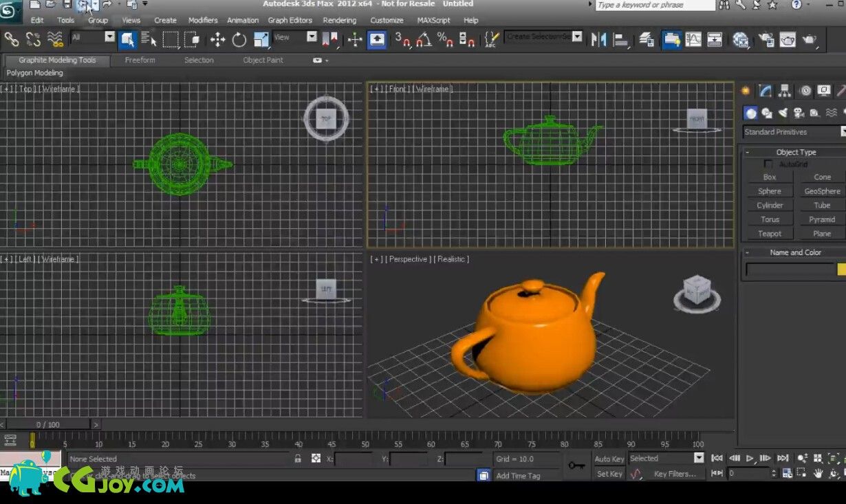Viewport: 846px width, 504px height.
Task: Open the Curve Editor
Action: 693,39
